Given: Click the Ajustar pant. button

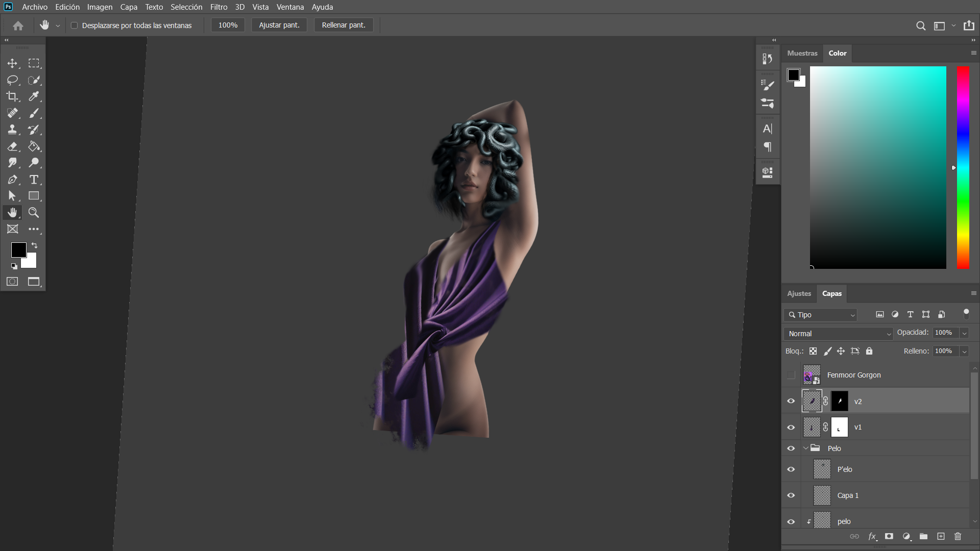Looking at the screenshot, I should point(279,25).
